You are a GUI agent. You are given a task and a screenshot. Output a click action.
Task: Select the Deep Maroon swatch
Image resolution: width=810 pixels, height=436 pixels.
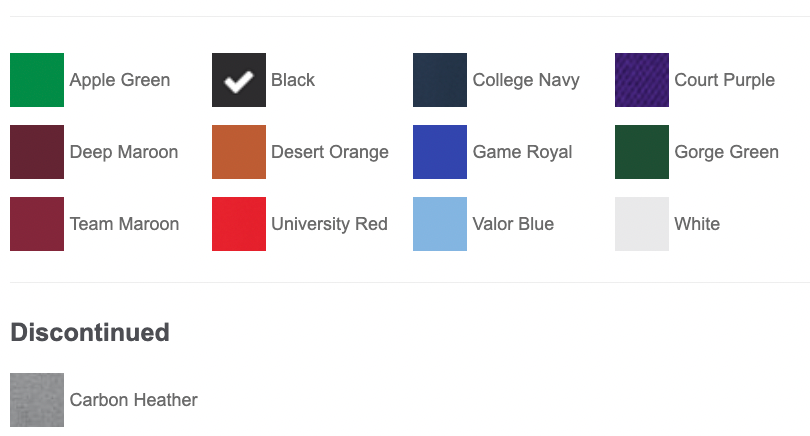pos(37,152)
